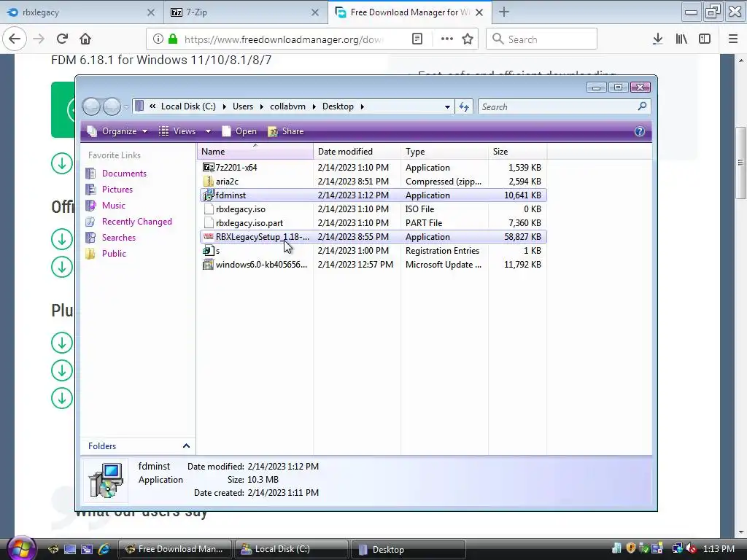Screen dimensions: 747x560
Task: Open Recently Changed in Favorite Links
Action: (x=136, y=222)
